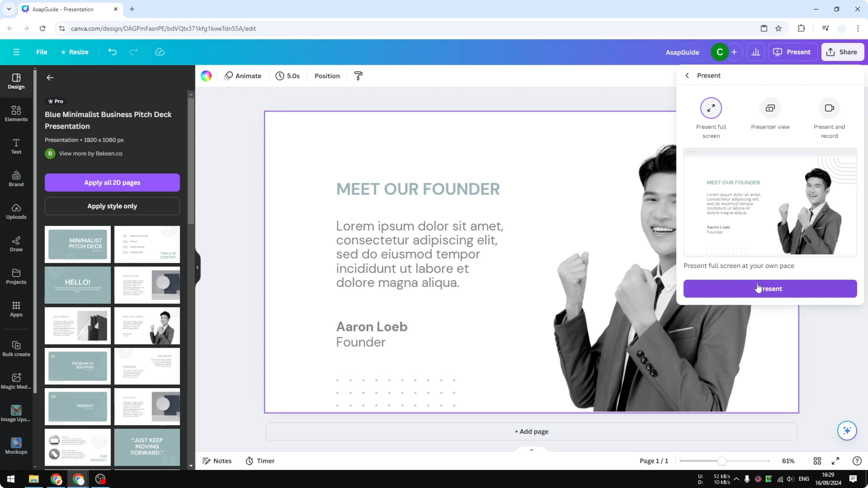
Task: Click Apply style only button
Action: 112,206
